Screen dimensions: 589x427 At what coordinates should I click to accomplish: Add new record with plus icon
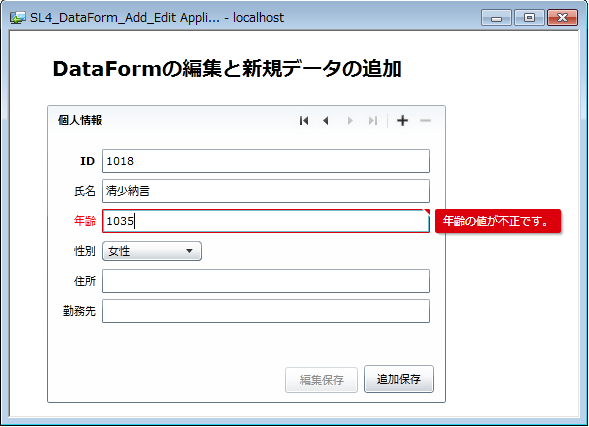coord(402,121)
